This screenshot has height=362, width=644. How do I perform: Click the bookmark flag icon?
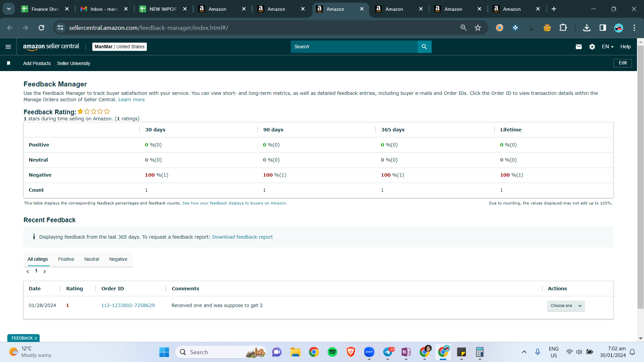click(9, 63)
